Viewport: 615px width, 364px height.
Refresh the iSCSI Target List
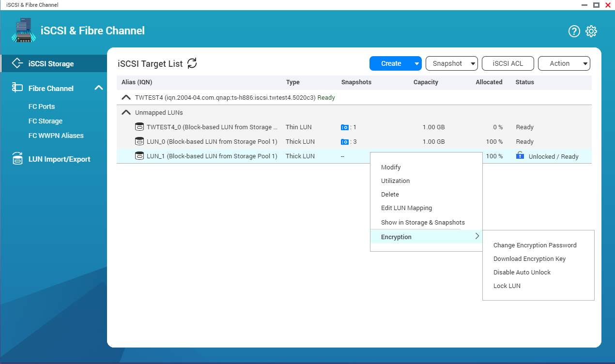tap(192, 63)
